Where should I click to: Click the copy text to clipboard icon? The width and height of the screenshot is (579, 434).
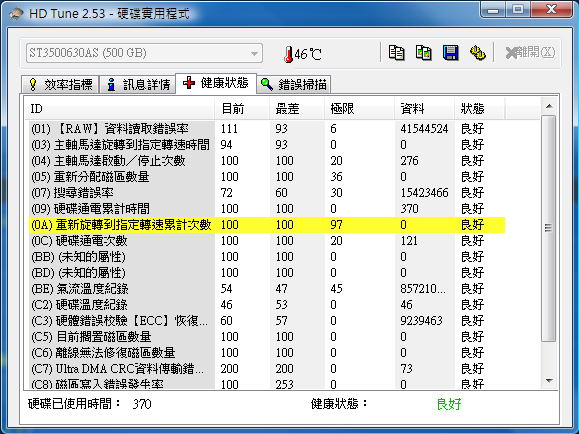(397, 53)
